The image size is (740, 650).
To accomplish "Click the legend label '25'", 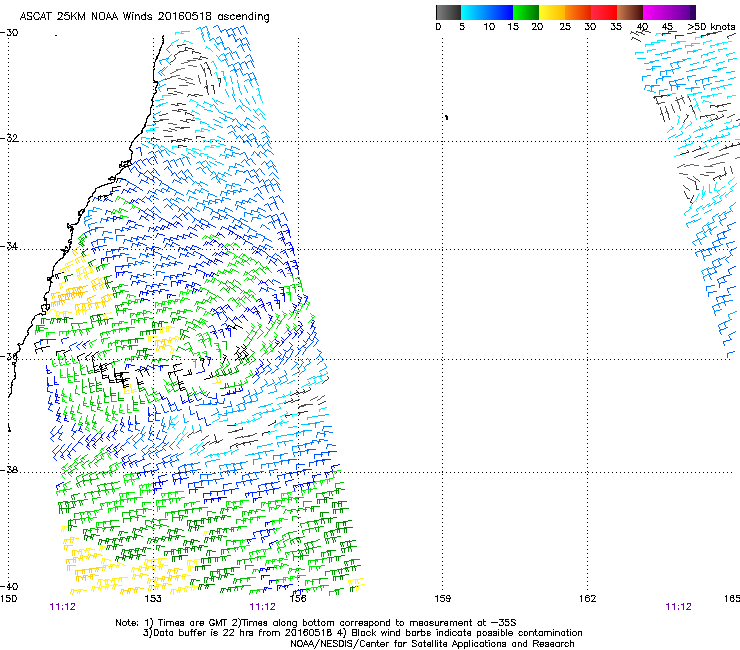I will (565, 26).
